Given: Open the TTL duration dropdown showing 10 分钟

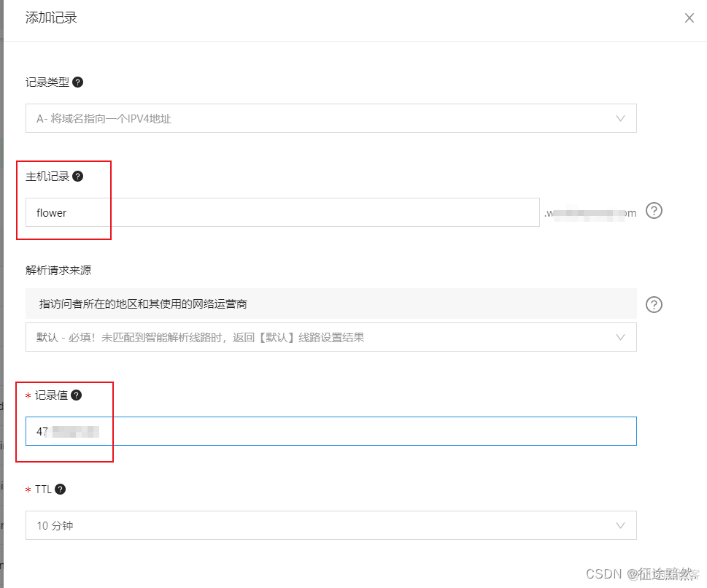Looking at the screenshot, I should point(328,525).
